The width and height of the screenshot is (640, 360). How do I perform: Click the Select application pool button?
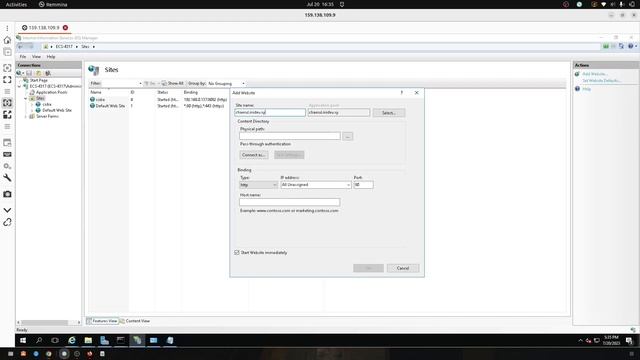pyautogui.click(x=389, y=113)
